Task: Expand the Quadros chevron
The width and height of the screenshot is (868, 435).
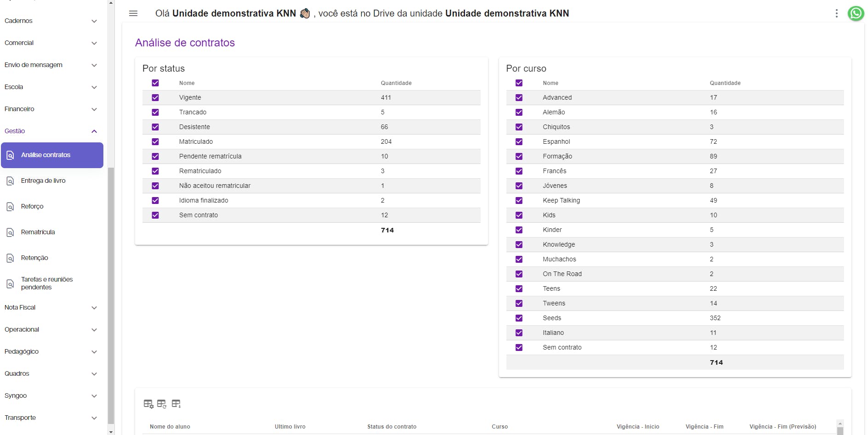Action: click(x=94, y=374)
